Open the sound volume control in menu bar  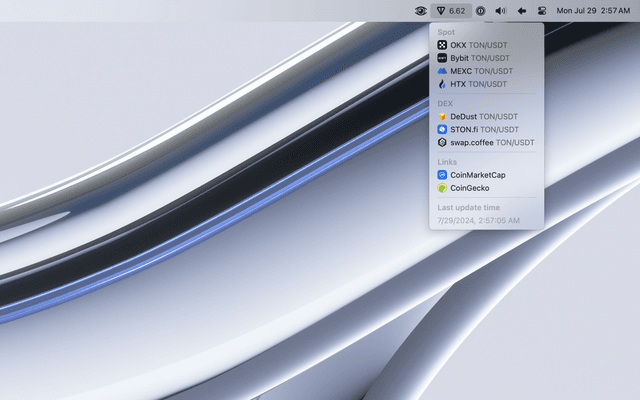click(x=501, y=10)
